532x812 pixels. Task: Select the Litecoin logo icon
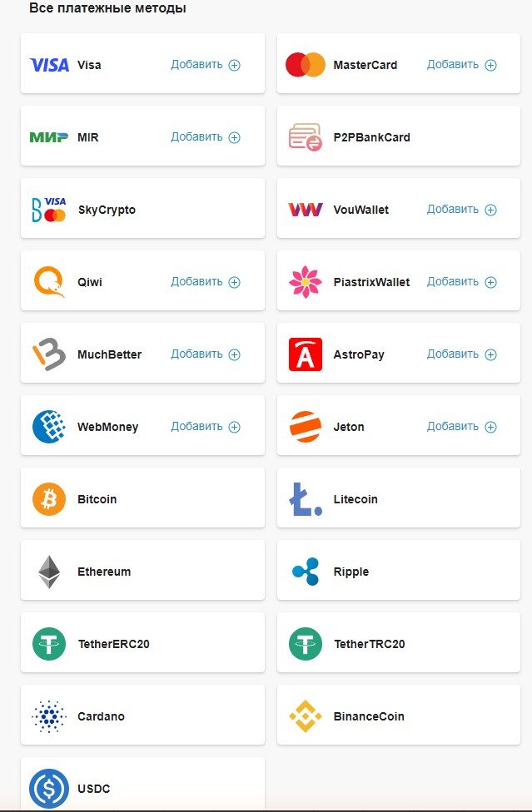pyautogui.click(x=305, y=499)
